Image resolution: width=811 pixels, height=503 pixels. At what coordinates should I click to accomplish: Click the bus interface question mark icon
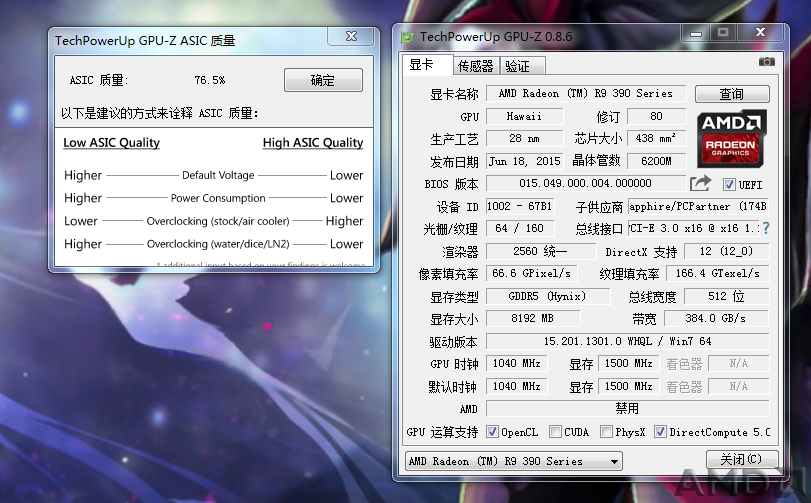[x=766, y=228]
